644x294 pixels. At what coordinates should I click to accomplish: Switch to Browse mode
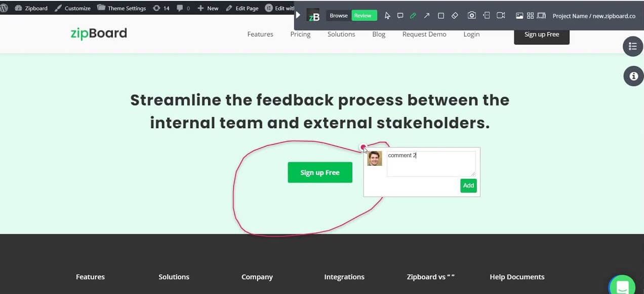(x=339, y=16)
